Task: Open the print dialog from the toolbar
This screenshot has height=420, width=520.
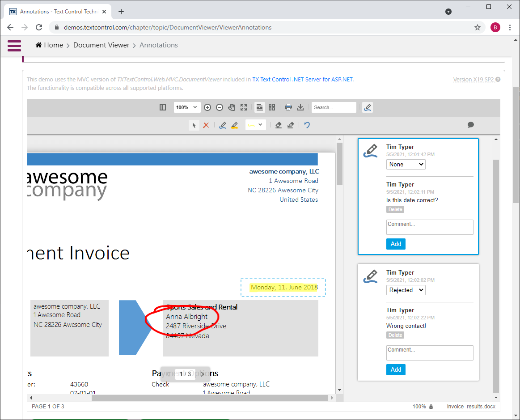Action: coord(288,107)
